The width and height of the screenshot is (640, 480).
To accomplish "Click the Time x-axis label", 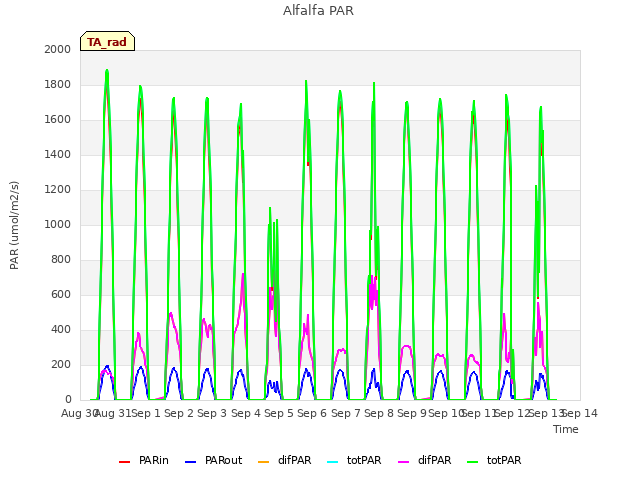I will click(x=566, y=429).
